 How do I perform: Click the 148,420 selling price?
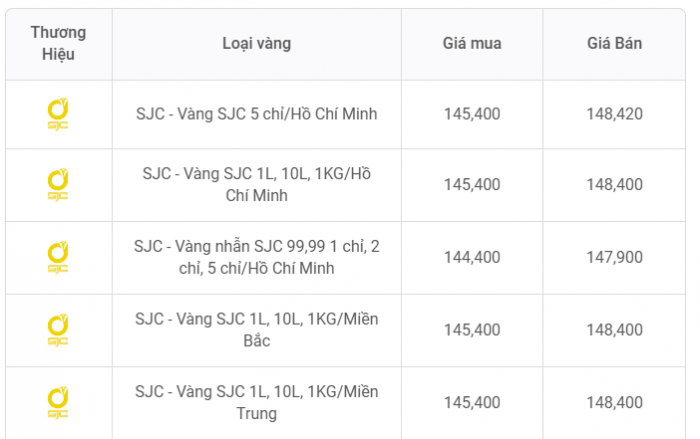tap(614, 114)
